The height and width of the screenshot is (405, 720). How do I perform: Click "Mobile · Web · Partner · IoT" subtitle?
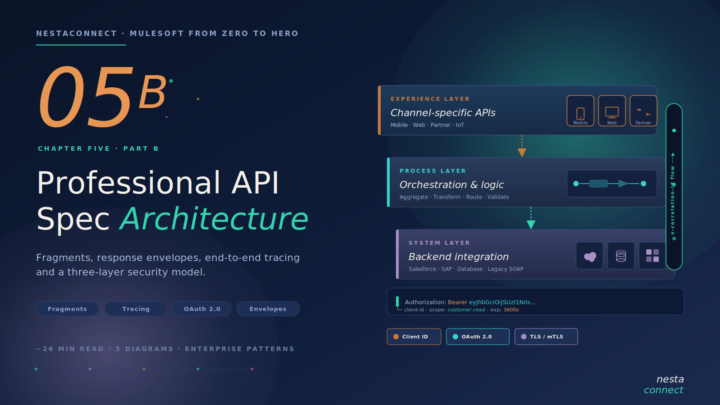coord(427,125)
